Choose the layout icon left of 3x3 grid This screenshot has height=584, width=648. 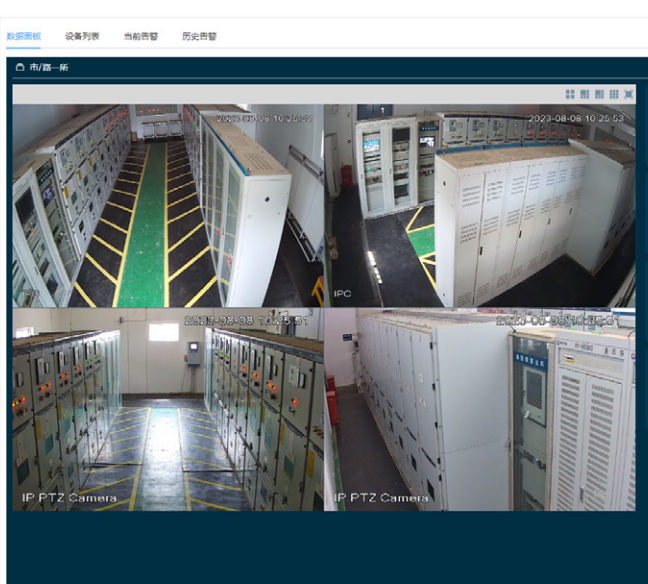599,94
